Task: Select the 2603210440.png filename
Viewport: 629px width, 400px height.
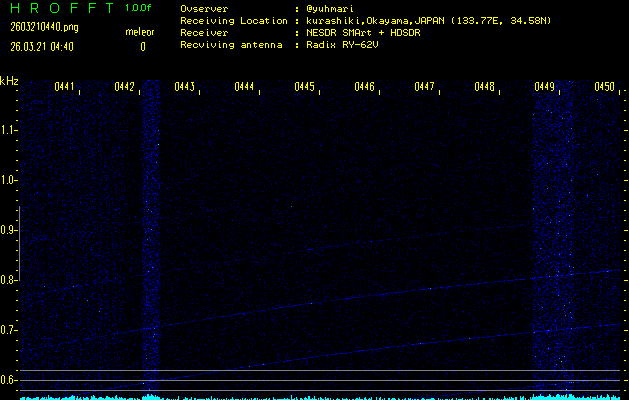Action: click(x=38, y=27)
